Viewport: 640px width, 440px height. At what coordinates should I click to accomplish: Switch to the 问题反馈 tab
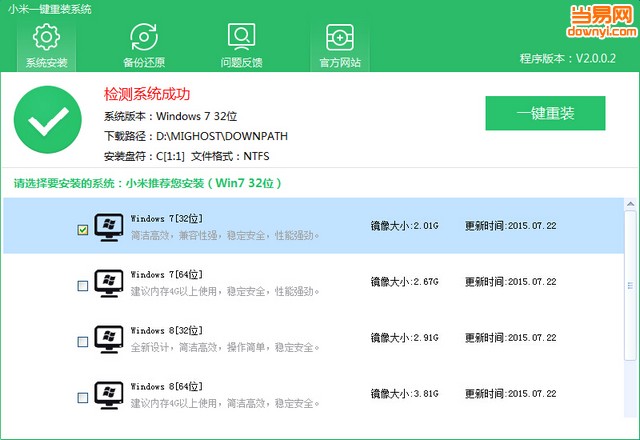point(241,38)
